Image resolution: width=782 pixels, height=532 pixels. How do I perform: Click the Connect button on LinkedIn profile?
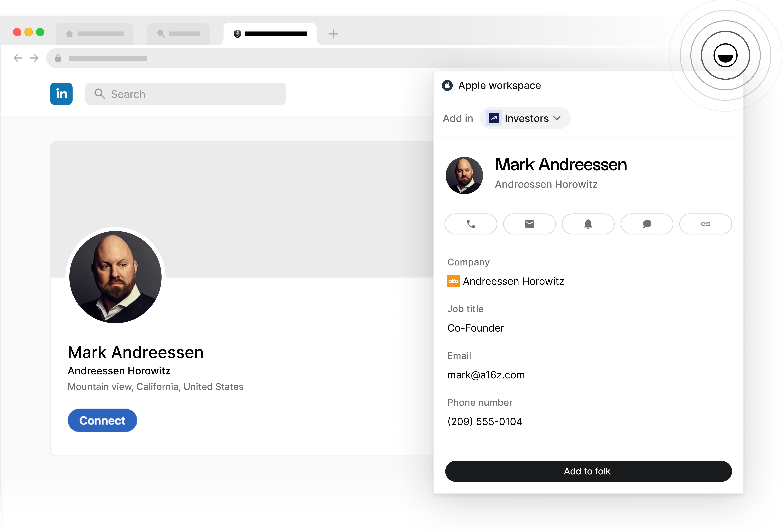102,420
